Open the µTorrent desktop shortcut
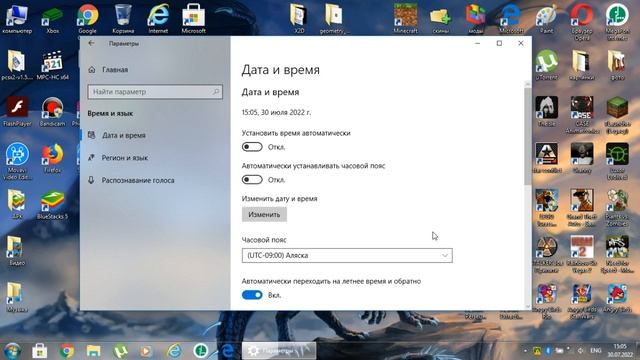This screenshot has height=360, width=640. [x=547, y=65]
